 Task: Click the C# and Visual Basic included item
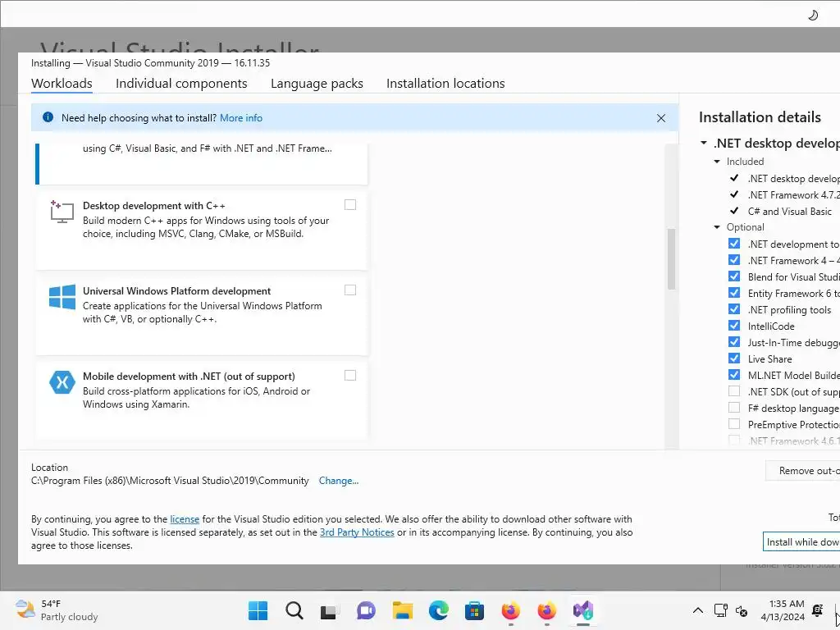coord(790,212)
